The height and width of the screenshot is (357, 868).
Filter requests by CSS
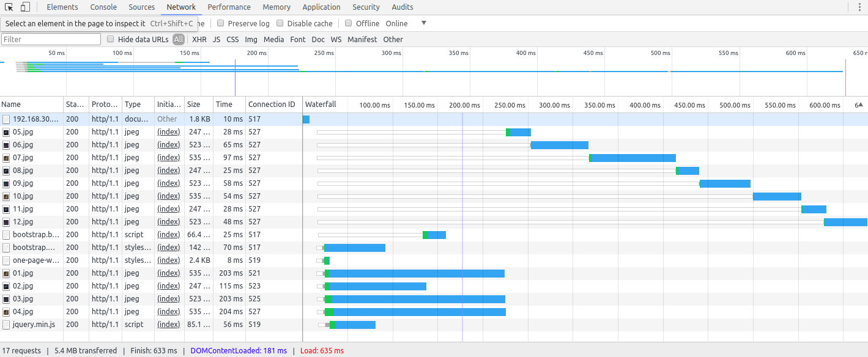coord(232,39)
